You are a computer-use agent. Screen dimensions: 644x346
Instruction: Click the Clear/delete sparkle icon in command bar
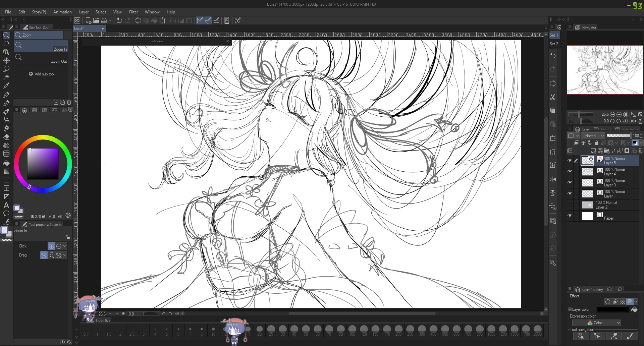[x=138, y=20]
